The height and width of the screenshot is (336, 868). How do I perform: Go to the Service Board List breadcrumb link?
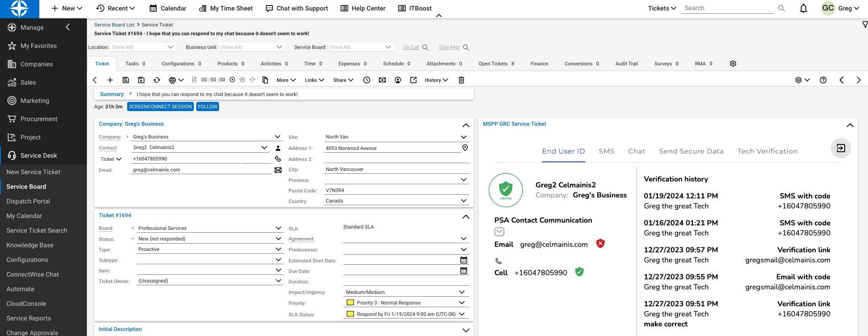point(114,25)
